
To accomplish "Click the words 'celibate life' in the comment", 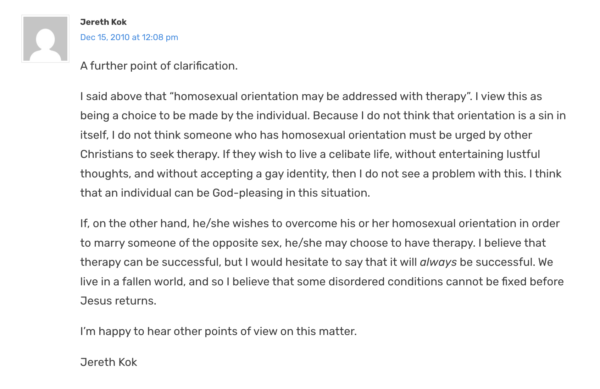I will (360, 154).
